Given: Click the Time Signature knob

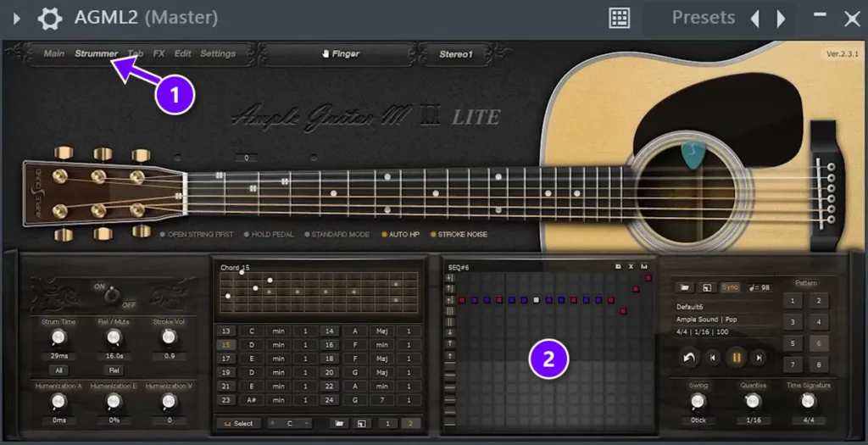Looking at the screenshot, I should click(x=808, y=401).
